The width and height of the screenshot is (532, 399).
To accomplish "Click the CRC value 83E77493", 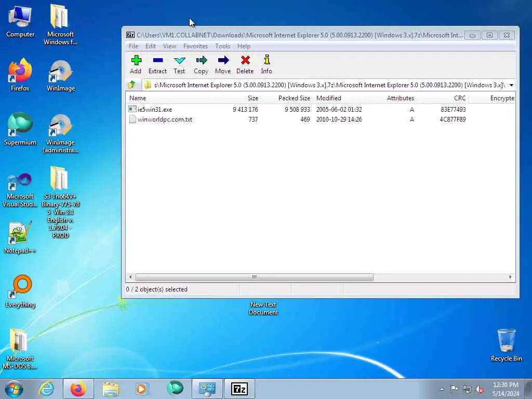I will coord(453,110).
